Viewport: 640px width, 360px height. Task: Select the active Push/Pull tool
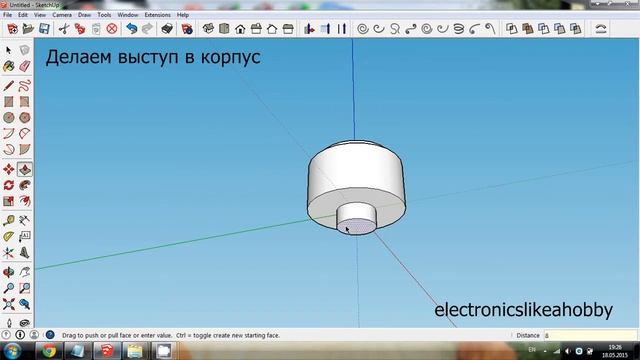24,169
